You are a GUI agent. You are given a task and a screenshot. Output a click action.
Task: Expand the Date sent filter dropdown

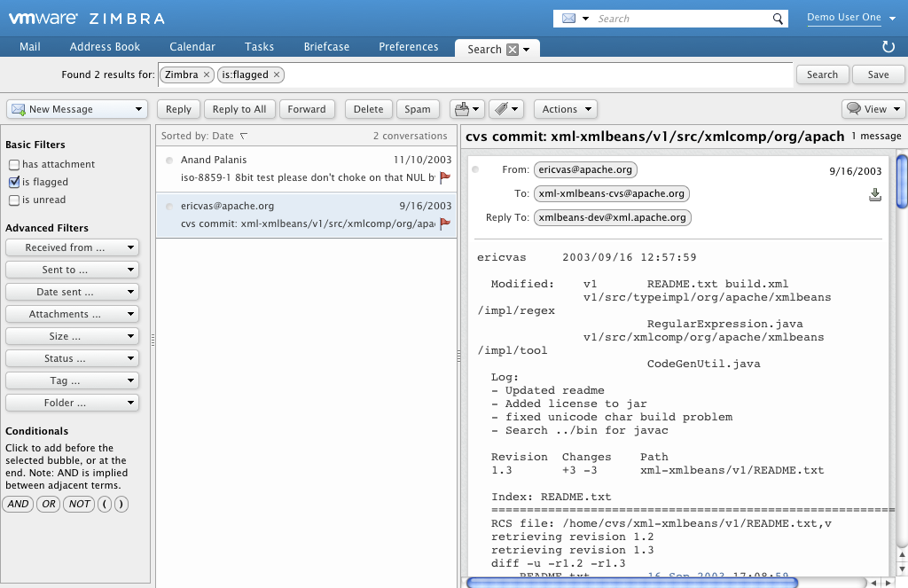(73, 292)
